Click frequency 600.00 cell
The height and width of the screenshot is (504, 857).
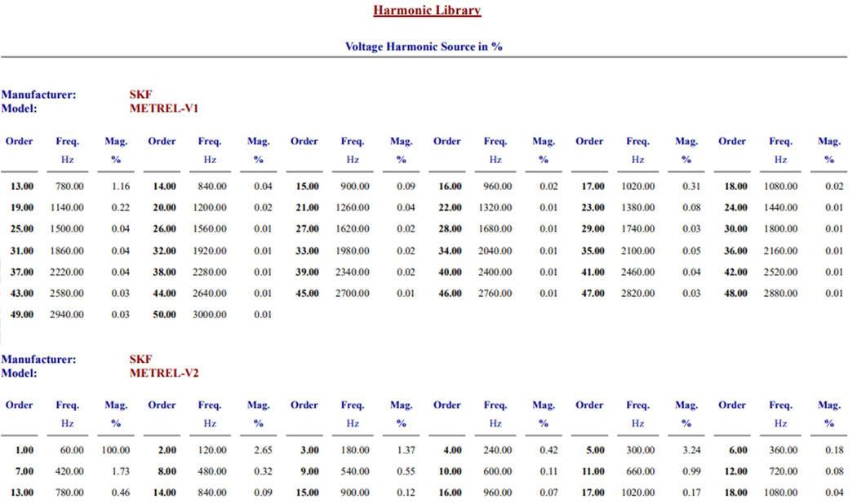(x=497, y=471)
